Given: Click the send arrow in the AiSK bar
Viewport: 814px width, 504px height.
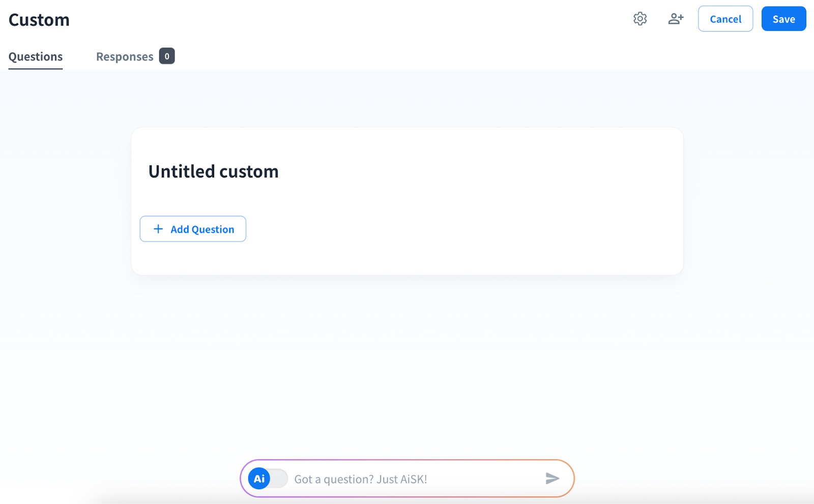Looking at the screenshot, I should click(552, 478).
